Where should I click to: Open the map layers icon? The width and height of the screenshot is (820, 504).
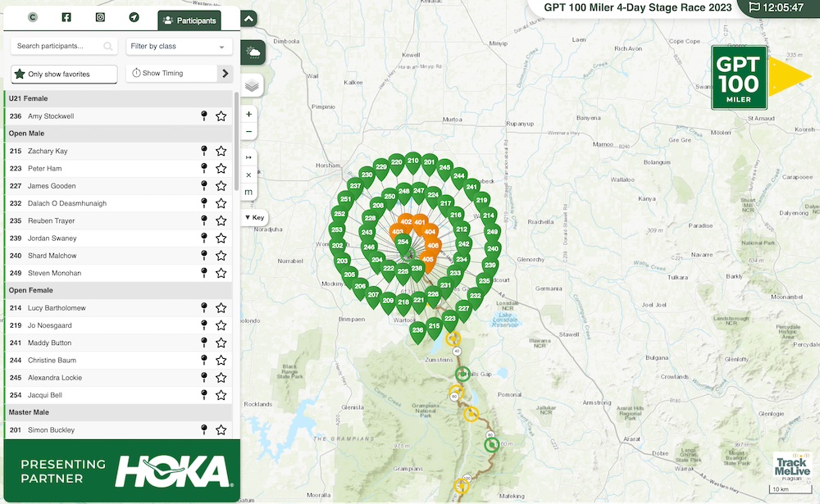pyautogui.click(x=253, y=85)
